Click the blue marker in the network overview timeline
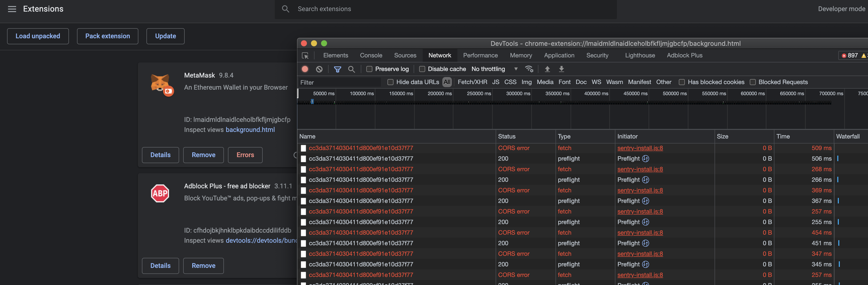Viewport: 868px width, 285px height. point(312,101)
